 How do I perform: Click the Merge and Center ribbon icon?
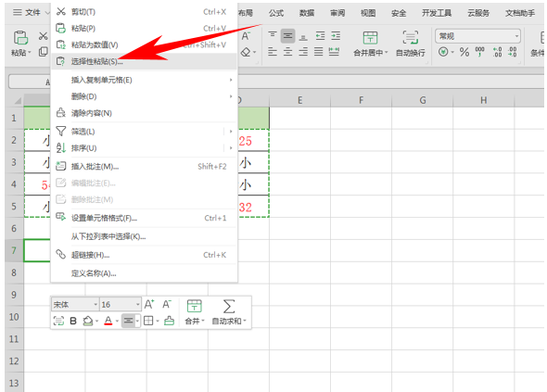coord(370,38)
